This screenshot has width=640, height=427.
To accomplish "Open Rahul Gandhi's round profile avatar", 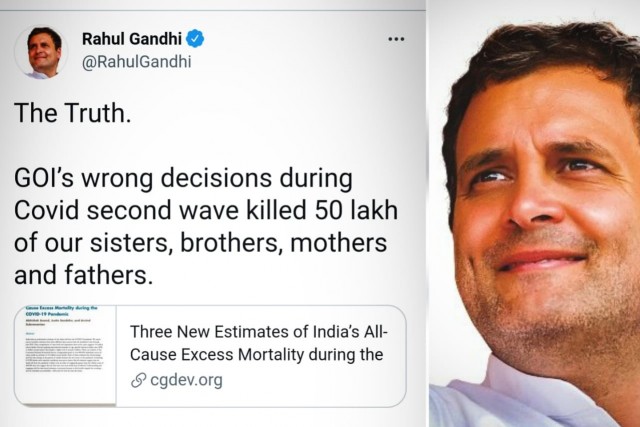I will 44,52.
